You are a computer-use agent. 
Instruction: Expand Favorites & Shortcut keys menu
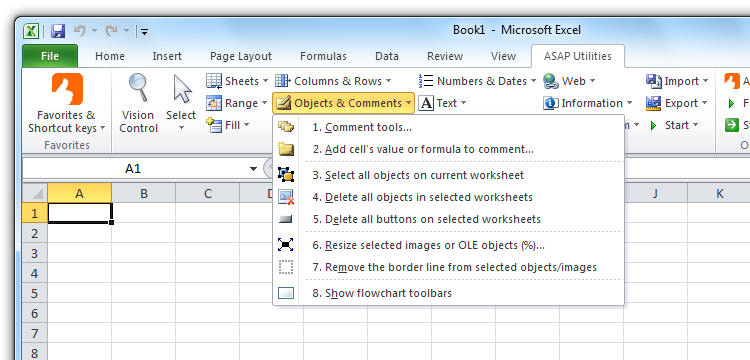[x=66, y=121]
